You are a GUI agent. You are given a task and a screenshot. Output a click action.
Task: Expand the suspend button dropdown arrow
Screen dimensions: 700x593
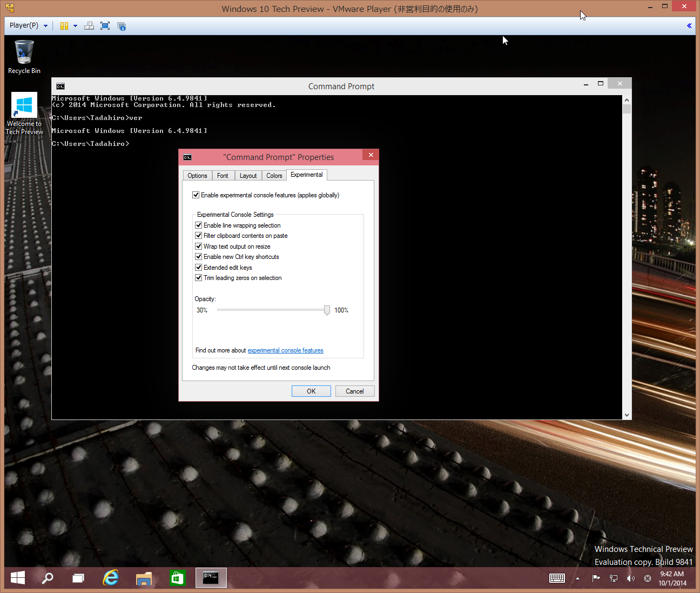point(75,25)
